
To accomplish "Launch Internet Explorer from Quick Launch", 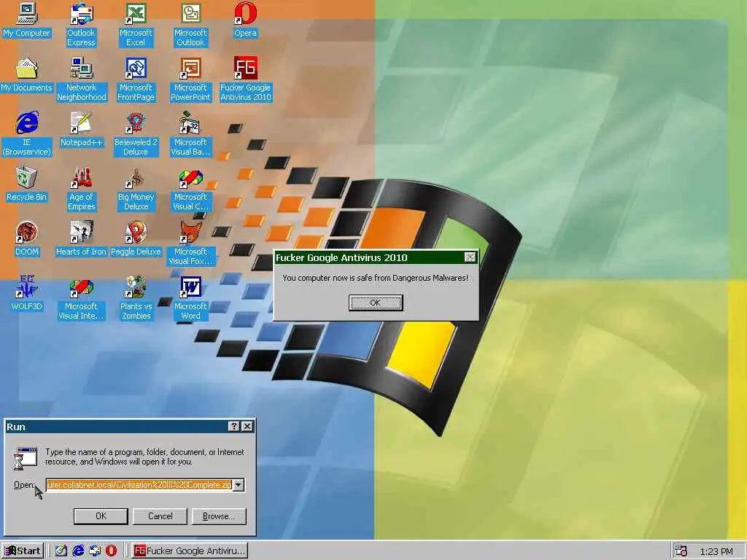I will (x=78, y=551).
